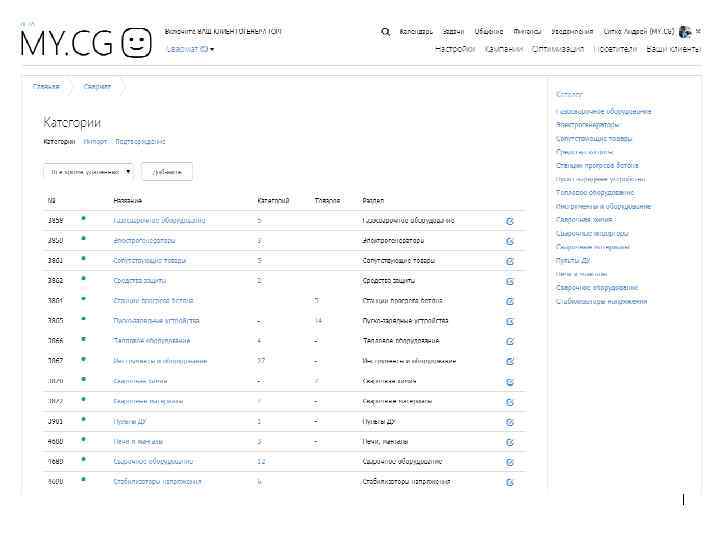Image resolution: width=720 pixels, height=540 pixels.
Task: Click edit icon for Тепловое оборудование row
Action: click(x=510, y=341)
